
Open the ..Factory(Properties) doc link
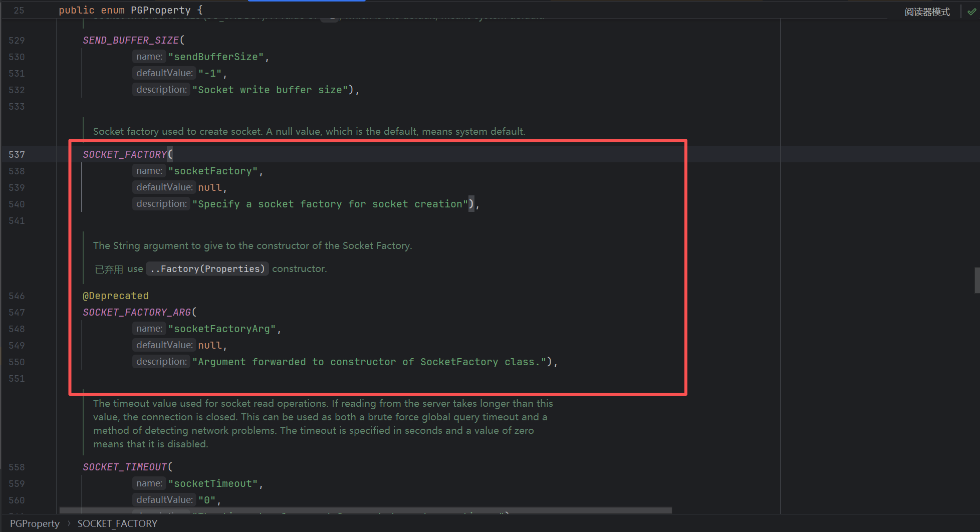(x=207, y=269)
